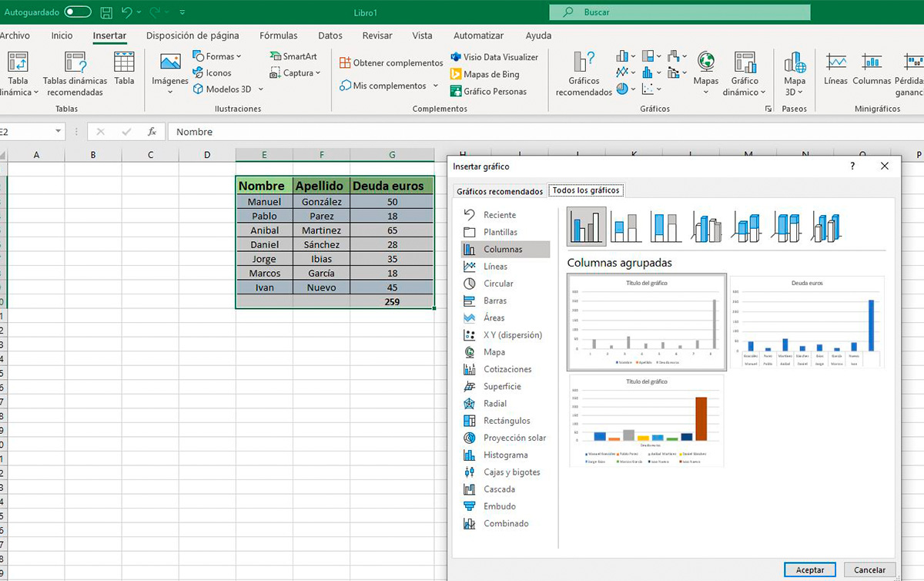Click Mapas de Bing add-in

[485, 74]
